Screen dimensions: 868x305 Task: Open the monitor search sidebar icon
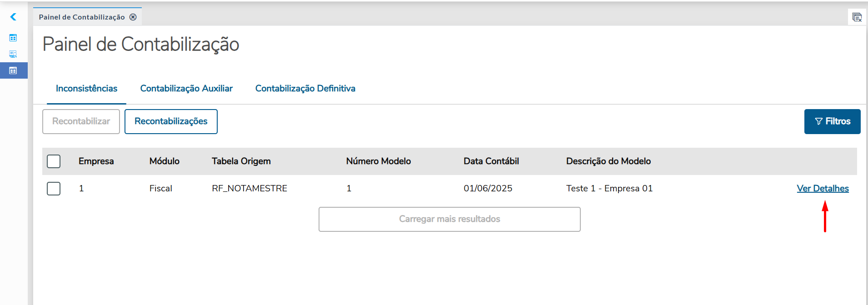pyautogui.click(x=13, y=54)
